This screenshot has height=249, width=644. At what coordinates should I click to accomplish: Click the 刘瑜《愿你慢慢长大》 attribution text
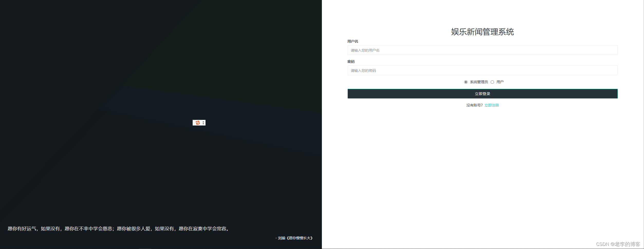[x=294, y=238]
